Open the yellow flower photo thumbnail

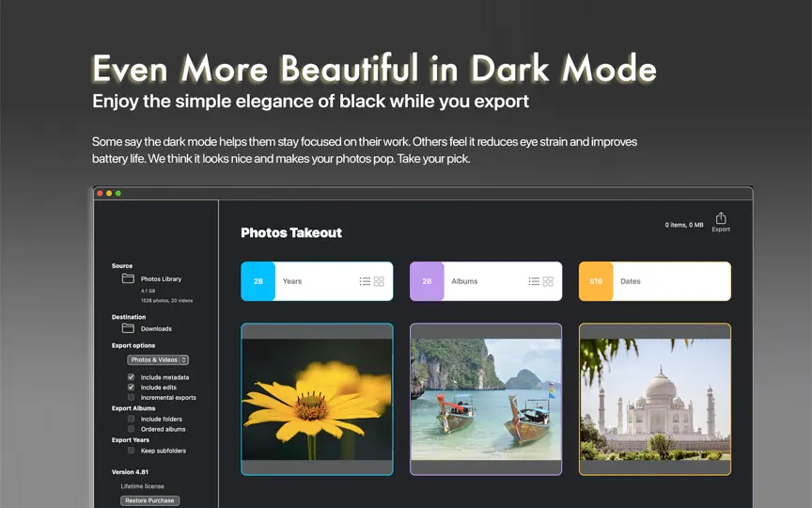coord(317,399)
